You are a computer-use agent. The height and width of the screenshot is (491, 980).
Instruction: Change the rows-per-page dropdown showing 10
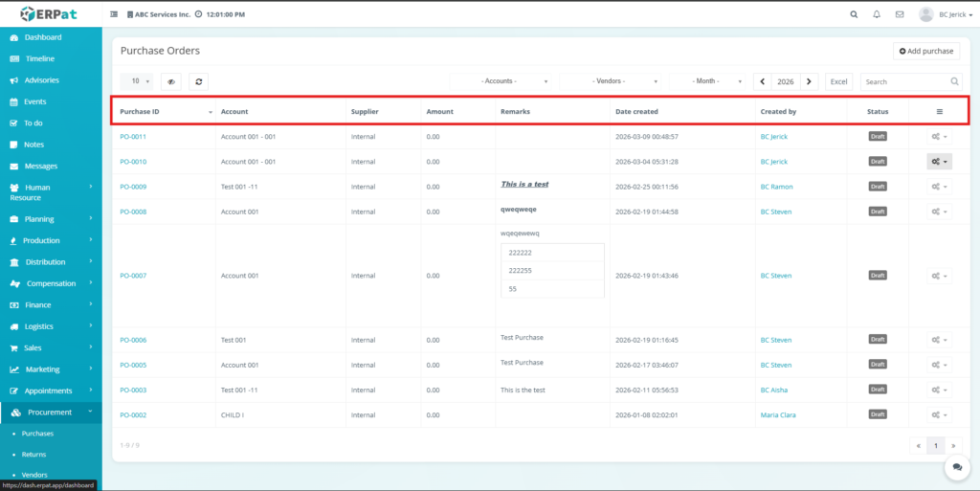pos(140,82)
